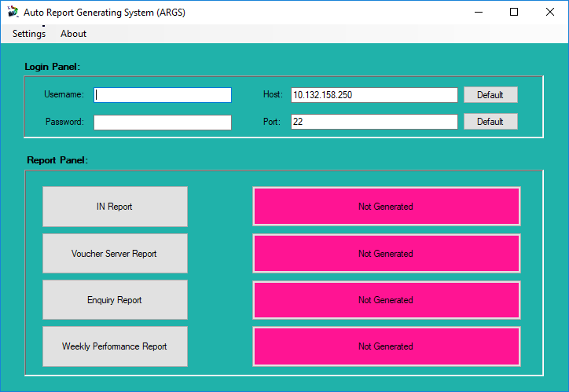Viewport: 569px width, 392px height.
Task: Focus the Username input field
Action: point(163,95)
